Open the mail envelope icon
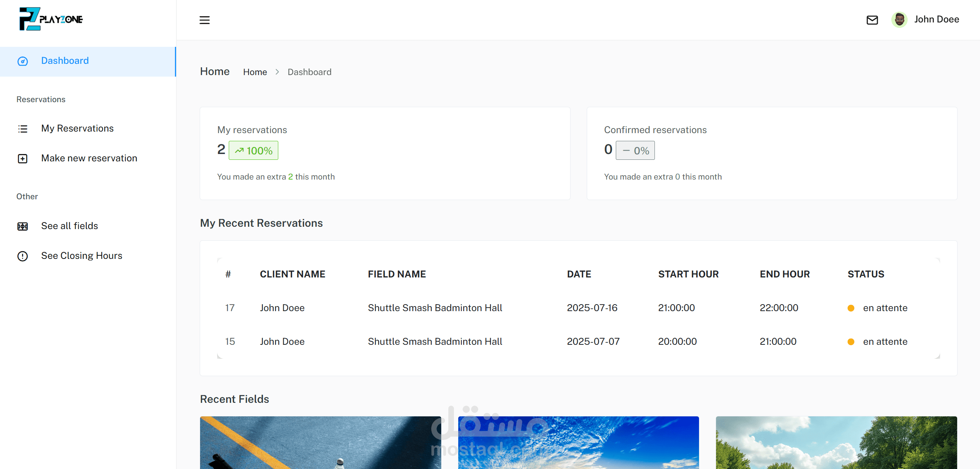980x469 pixels. (872, 20)
